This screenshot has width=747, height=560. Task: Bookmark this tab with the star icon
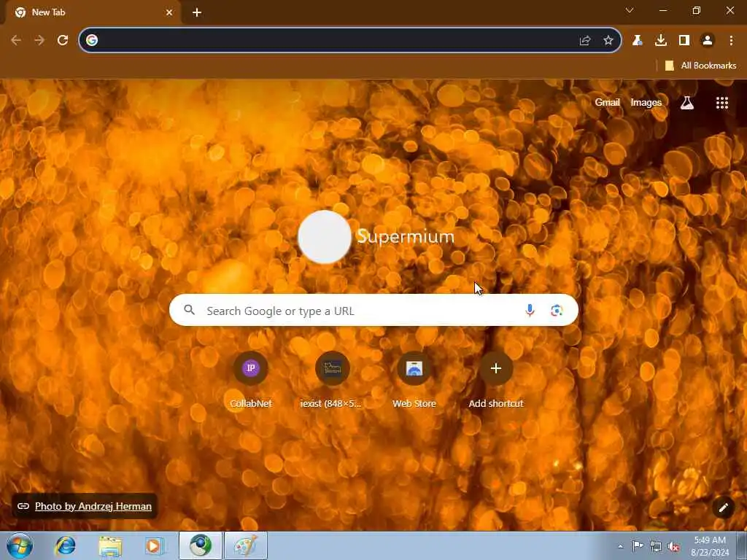point(608,41)
